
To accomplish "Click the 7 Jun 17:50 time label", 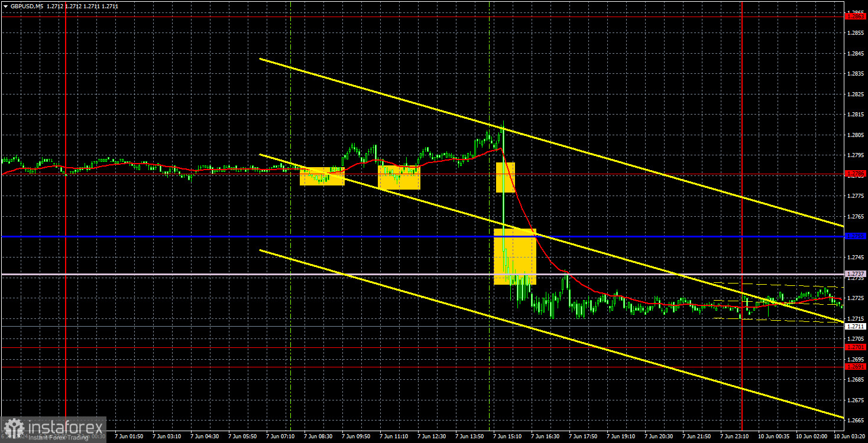I will [584, 437].
